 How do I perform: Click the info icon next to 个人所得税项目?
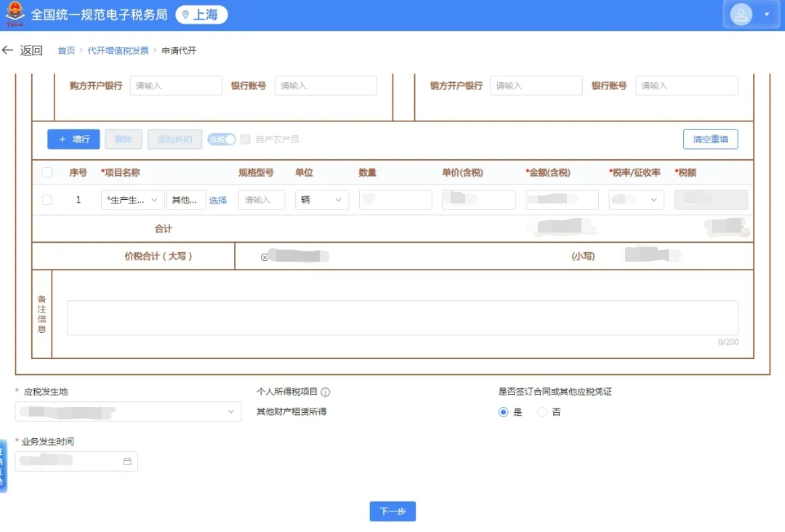[326, 392]
